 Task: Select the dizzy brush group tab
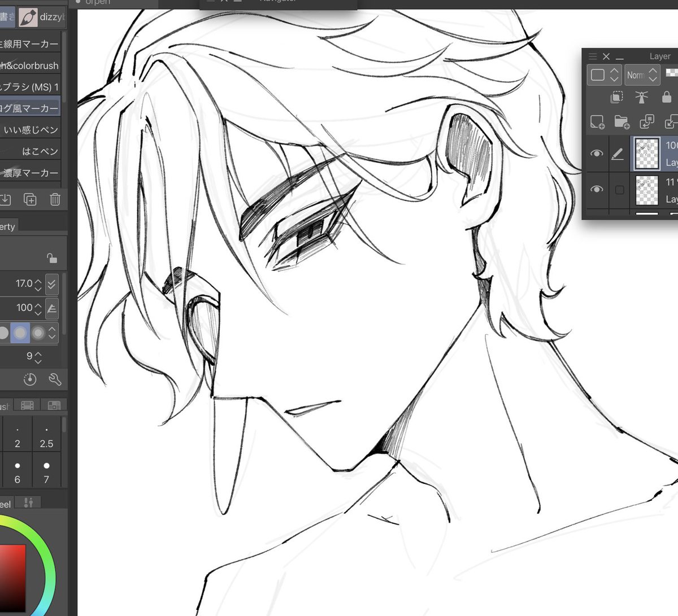point(42,17)
